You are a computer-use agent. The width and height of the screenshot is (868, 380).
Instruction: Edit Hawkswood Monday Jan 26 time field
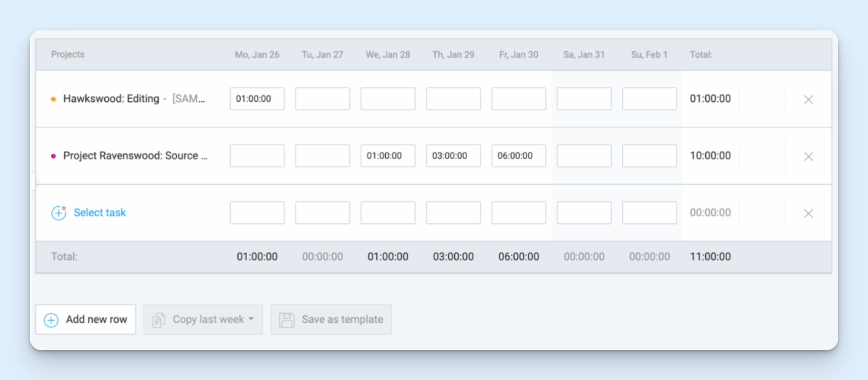pos(257,99)
